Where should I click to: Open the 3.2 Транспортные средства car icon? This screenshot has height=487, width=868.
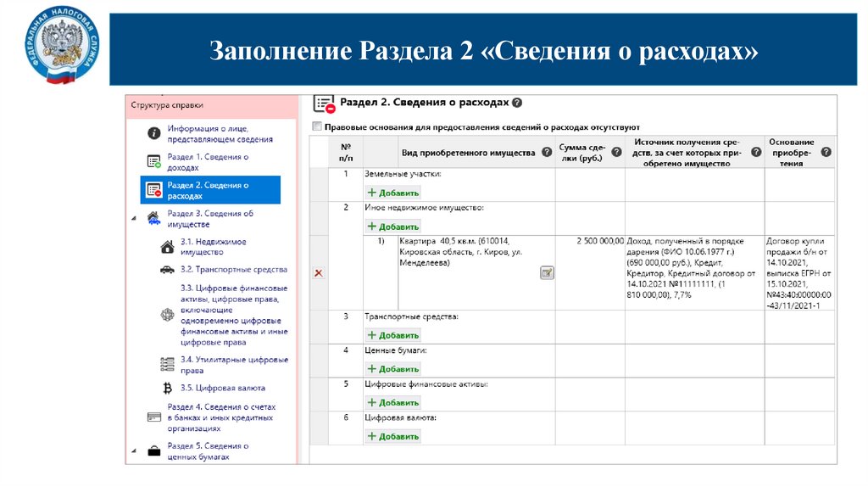[x=167, y=270]
